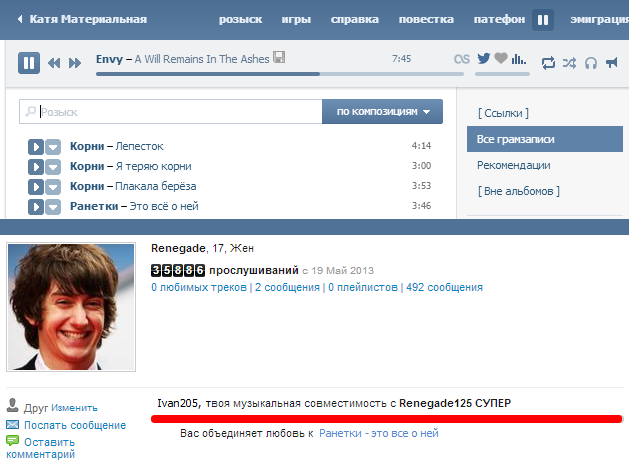The image size is (629, 465).
Task: Open the 492 сообщения link
Action: [444, 287]
